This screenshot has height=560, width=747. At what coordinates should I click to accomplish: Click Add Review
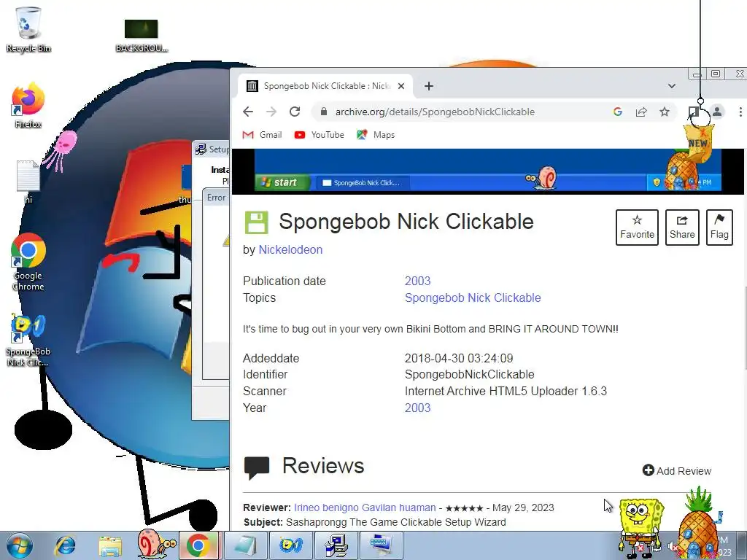coord(676,470)
